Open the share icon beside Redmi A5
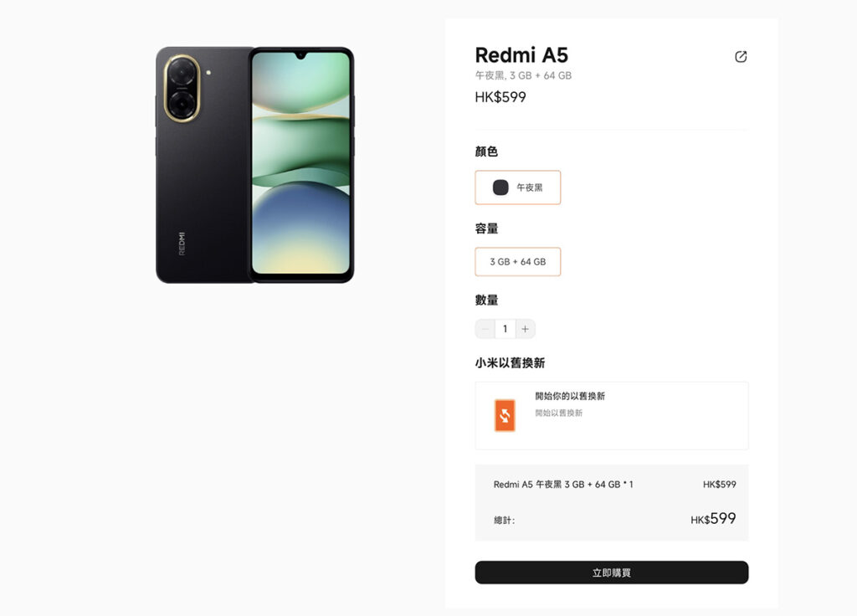The image size is (857, 616). (x=741, y=57)
